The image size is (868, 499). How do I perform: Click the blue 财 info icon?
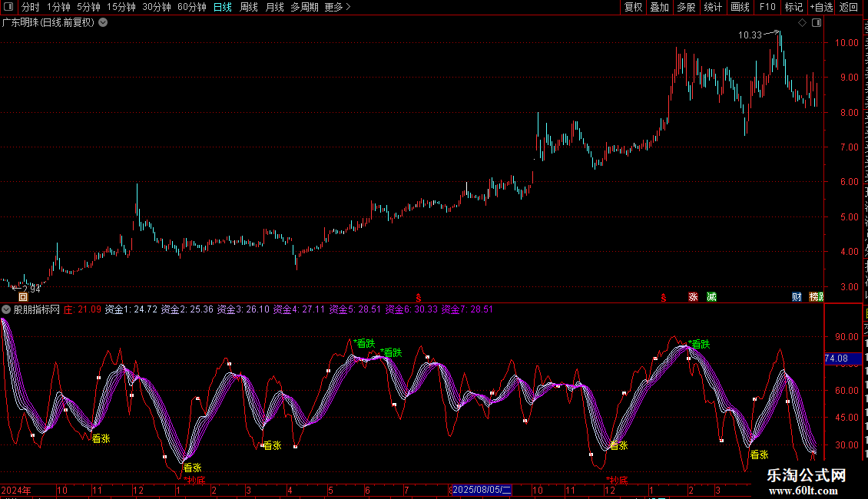tap(797, 297)
